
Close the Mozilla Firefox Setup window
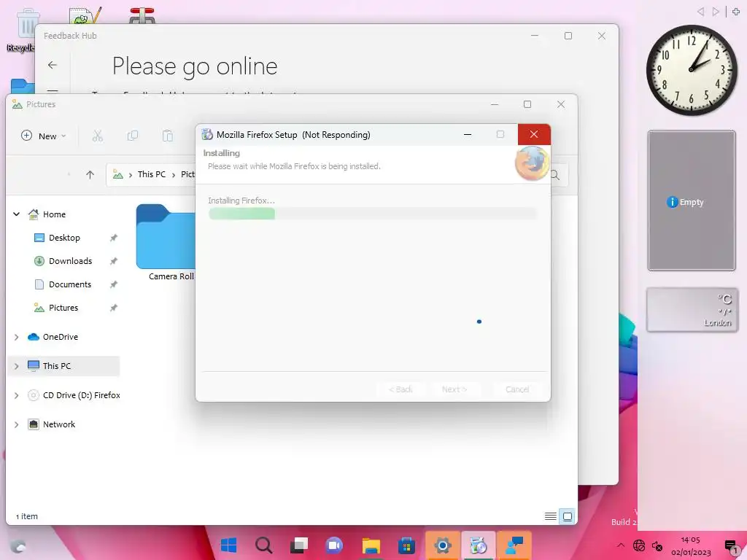[x=534, y=135]
